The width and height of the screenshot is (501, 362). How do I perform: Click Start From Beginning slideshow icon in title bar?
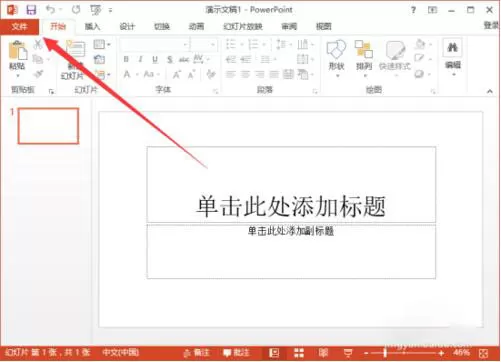pos(96,10)
